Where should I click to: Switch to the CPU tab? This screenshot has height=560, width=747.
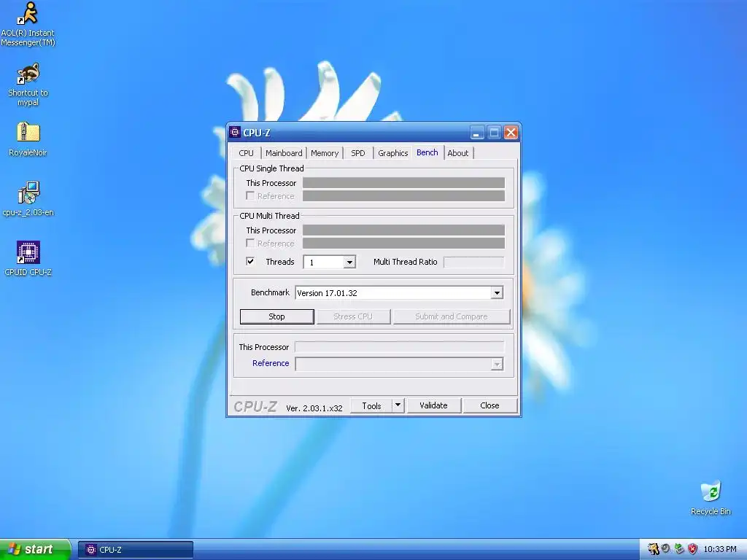click(247, 153)
